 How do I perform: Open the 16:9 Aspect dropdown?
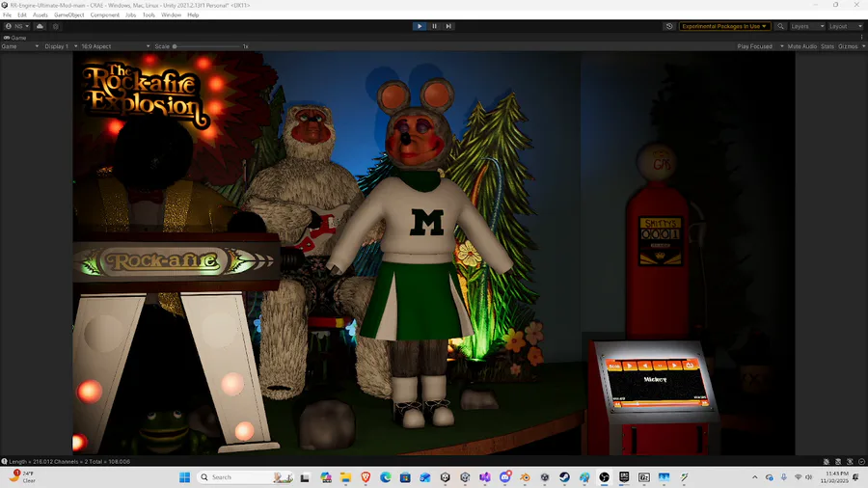[x=115, y=46]
